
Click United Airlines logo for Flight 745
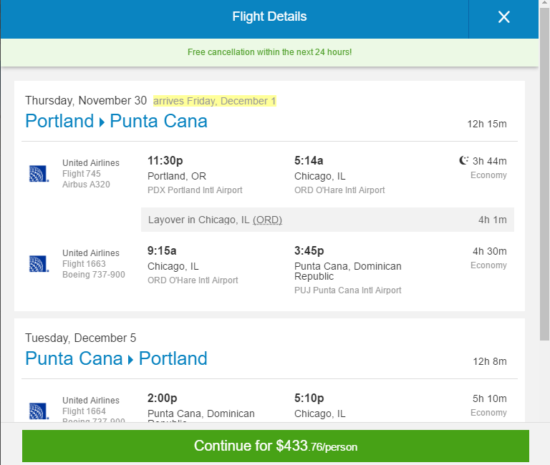(x=39, y=174)
